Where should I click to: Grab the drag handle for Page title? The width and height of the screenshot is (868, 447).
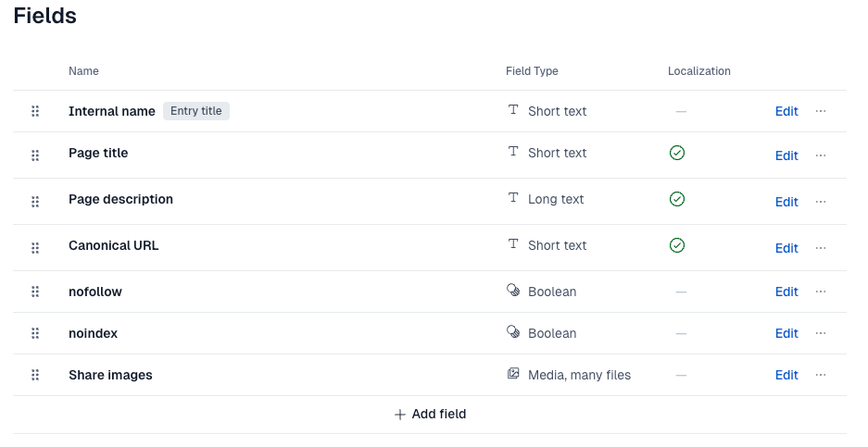[x=35, y=155]
